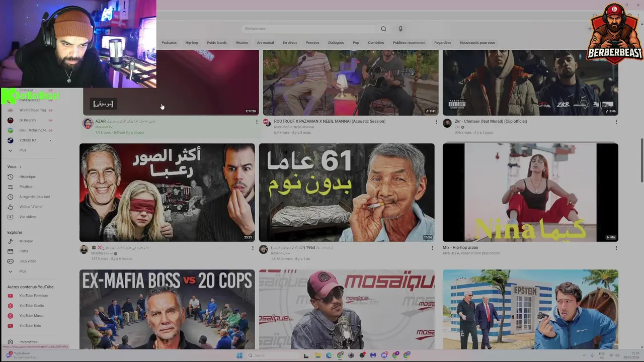This screenshot has height=362, width=644.
Task: Open the Mosaique interview thumbnail
Action: click(x=347, y=309)
